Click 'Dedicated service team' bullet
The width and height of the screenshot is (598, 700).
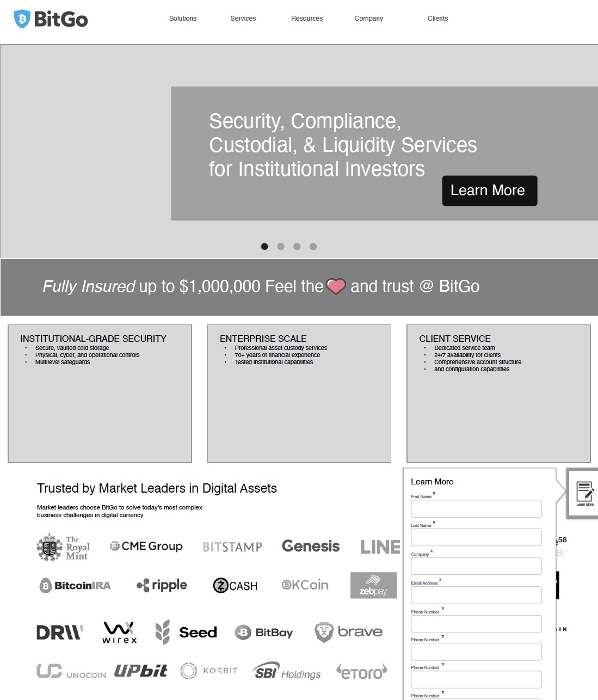pos(465,348)
